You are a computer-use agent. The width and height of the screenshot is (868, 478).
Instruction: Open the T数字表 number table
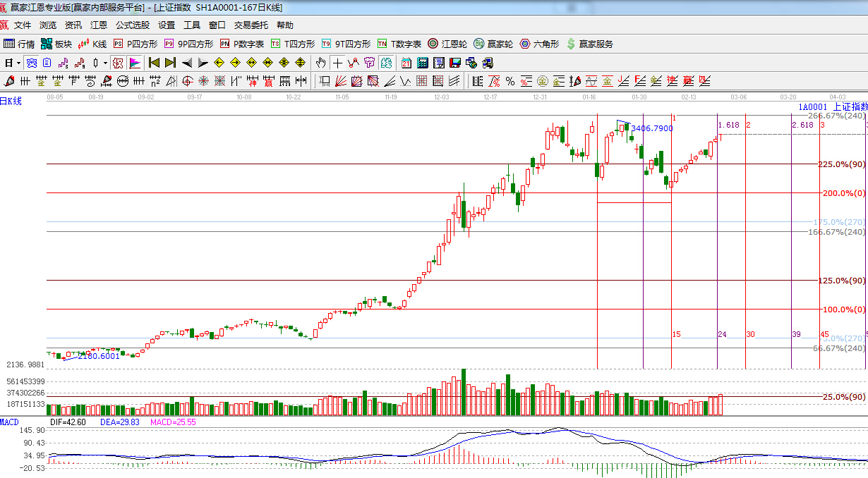399,44
